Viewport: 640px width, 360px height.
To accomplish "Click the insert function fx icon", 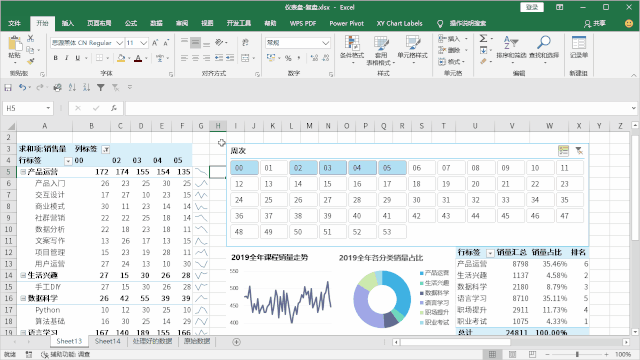I will (x=114, y=108).
